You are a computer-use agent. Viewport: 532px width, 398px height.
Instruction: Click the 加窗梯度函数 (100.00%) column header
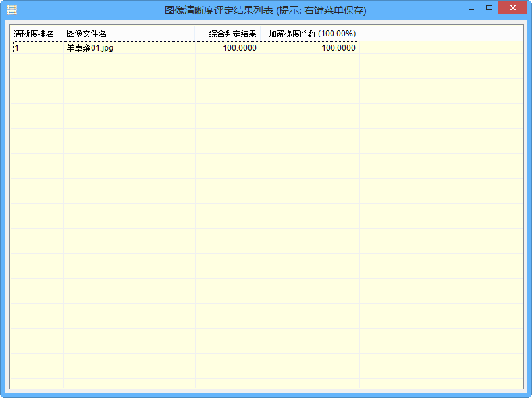tap(310, 34)
